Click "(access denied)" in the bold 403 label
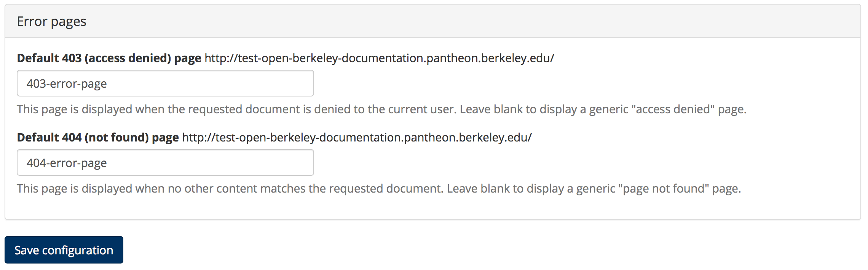Image resolution: width=868 pixels, height=270 pixels. pos(128,58)
